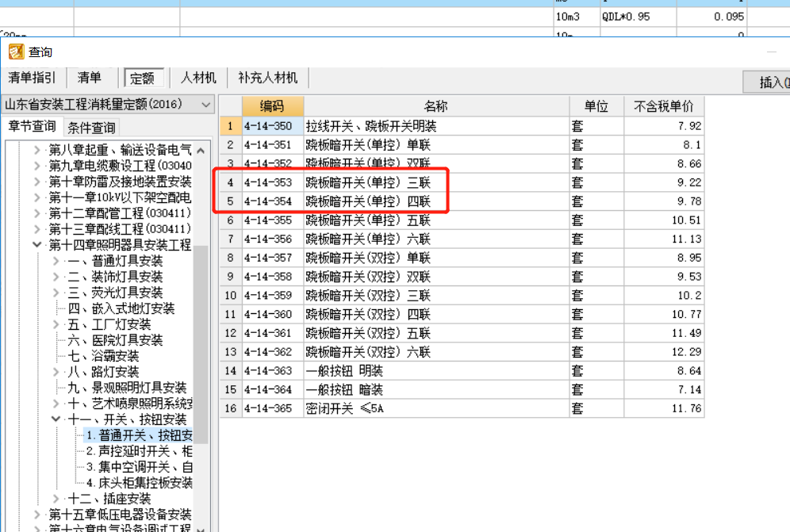Select code cell 4-14-350
The height and width of the screenshot is (532, 790).
pos(273,126)
